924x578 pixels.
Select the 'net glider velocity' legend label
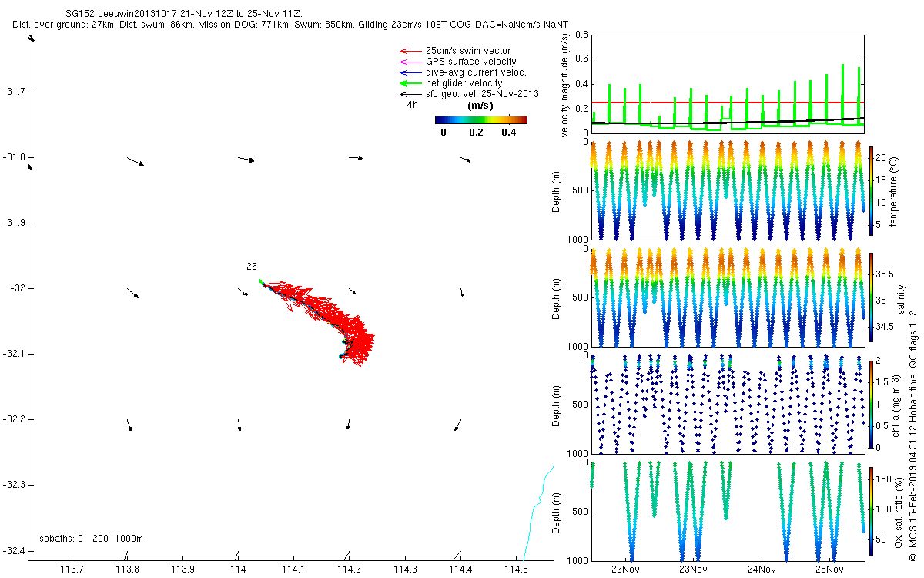(x=464, y=83)
